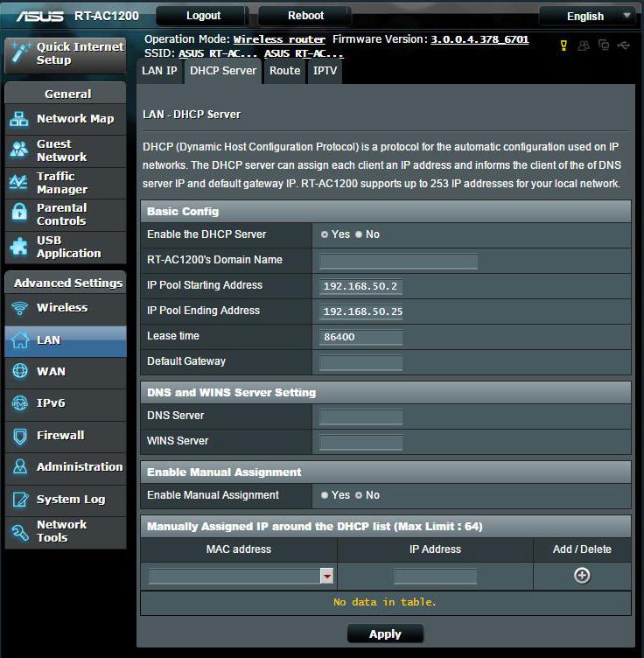Open Guest Network icon in sidebar

pos(19,150)
